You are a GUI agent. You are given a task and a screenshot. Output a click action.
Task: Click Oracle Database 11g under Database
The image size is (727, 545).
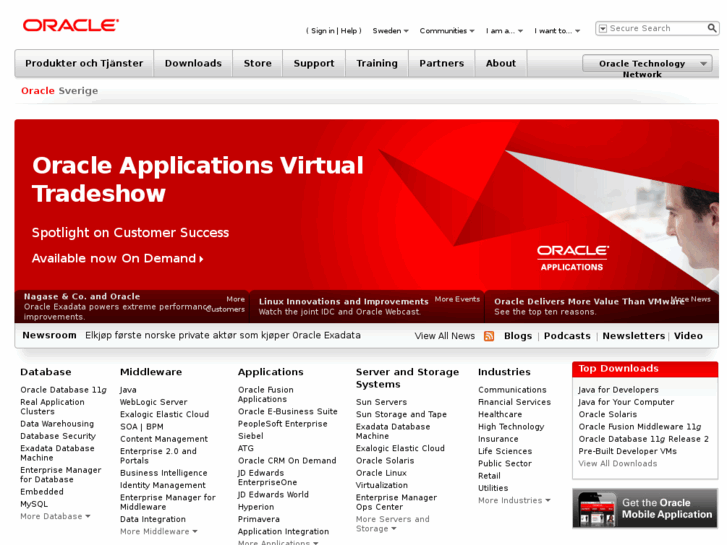tap(64, 390)
